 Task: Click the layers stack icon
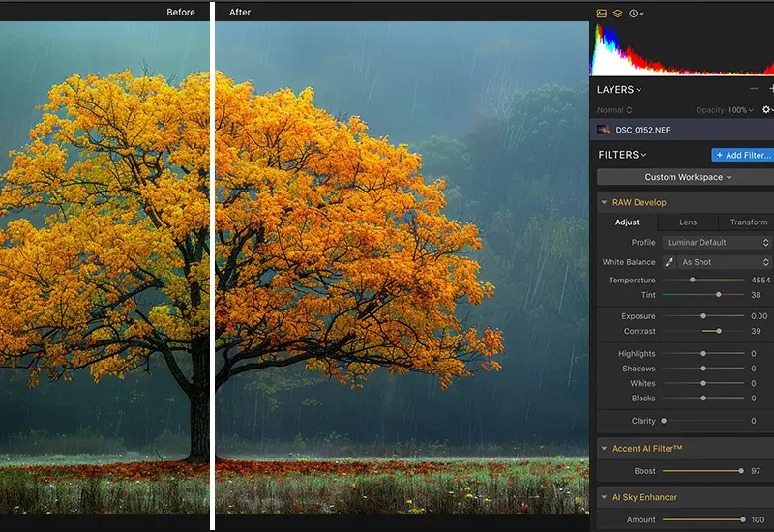[617, 14]
